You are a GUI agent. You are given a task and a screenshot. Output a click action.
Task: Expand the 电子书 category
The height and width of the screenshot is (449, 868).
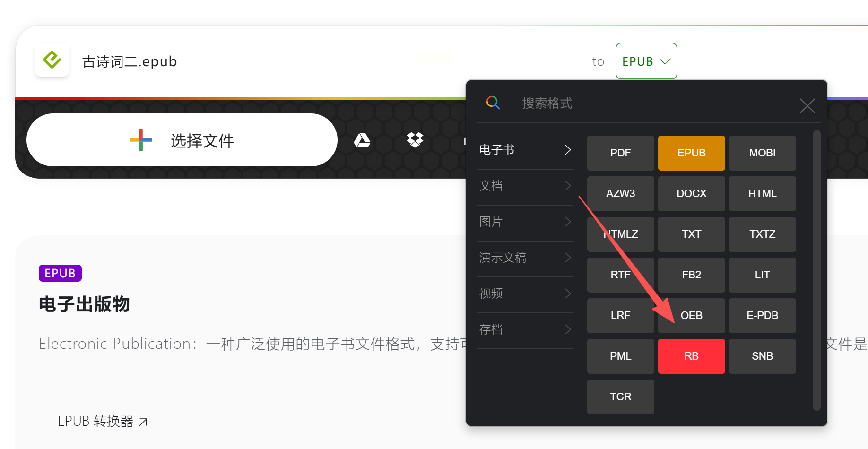pos(525,150)
